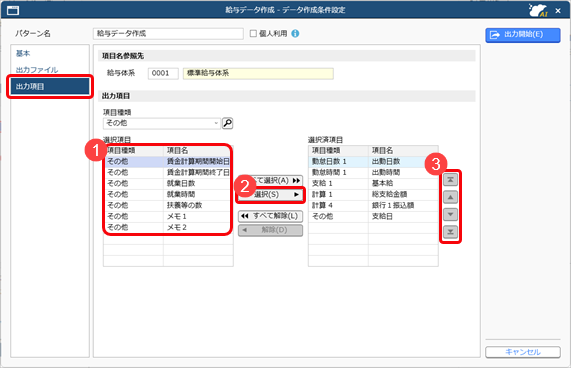This screenshot has height=368, width=571.
Task: Select the メモ 2 row
Action: pyautogui.click(x=168, y=227)
